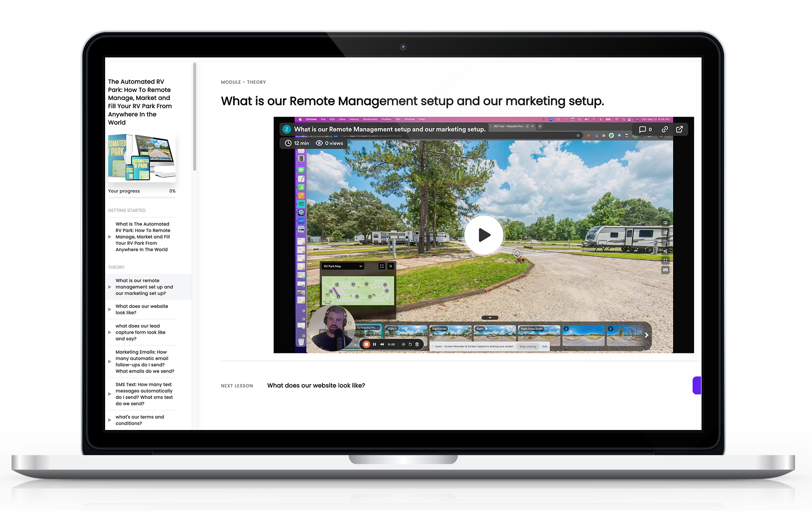Screen dimensions: 812x511
Task: Close the RV Park Map panel
Action: point(391,266)
